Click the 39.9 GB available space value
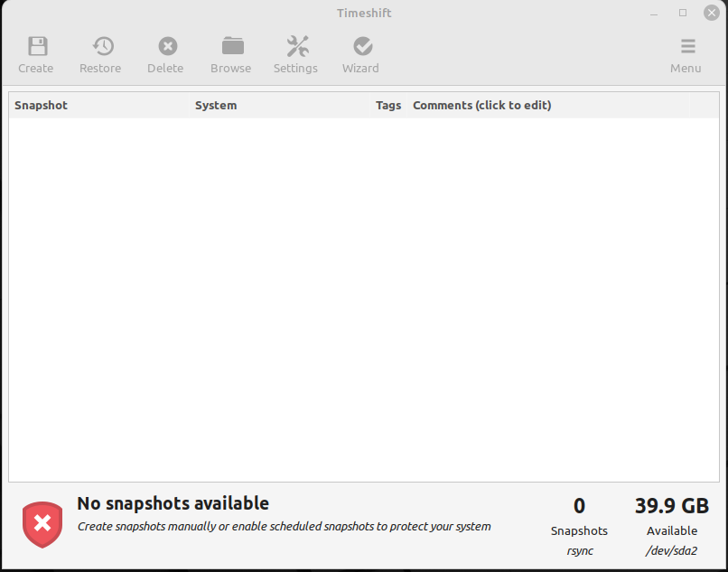The width and height of the screenshot is (728, 572). 672,506
